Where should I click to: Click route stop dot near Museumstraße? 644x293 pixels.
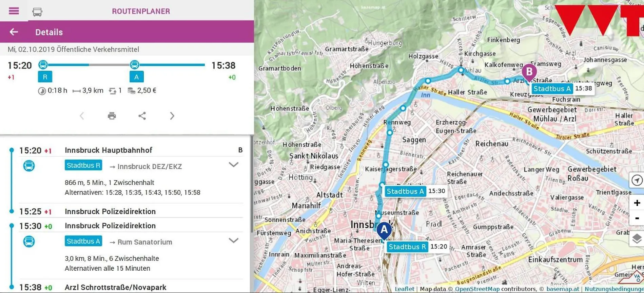378,216
